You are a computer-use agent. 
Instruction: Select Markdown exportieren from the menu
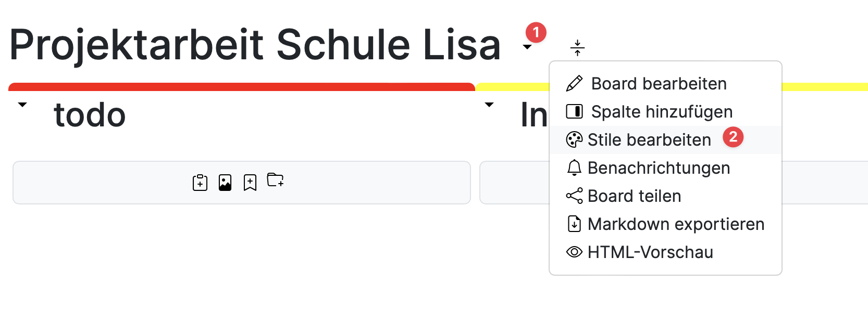pos(676,224)
